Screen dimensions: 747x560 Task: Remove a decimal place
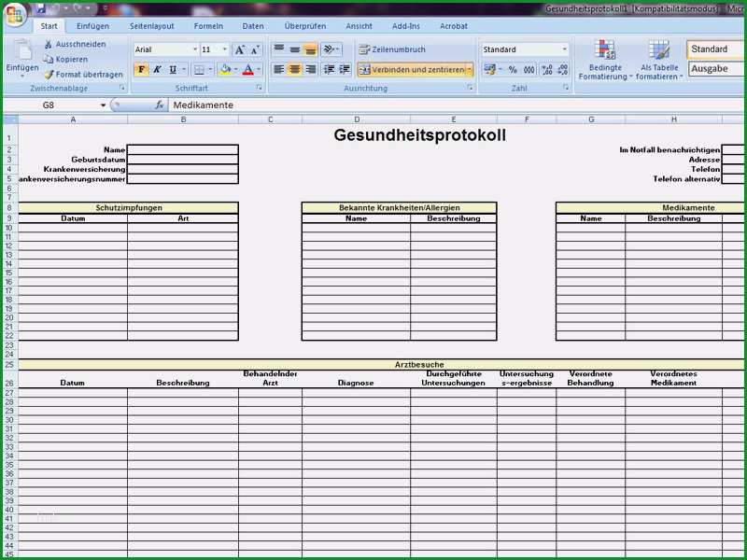pyautogui.click(x=563, y=70)
